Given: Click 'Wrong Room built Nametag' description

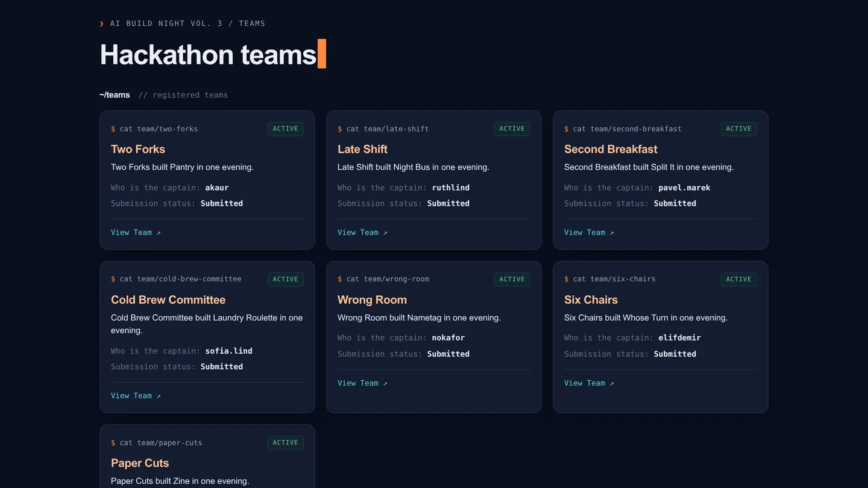Looking at the screenshot, I should [419, 318].
